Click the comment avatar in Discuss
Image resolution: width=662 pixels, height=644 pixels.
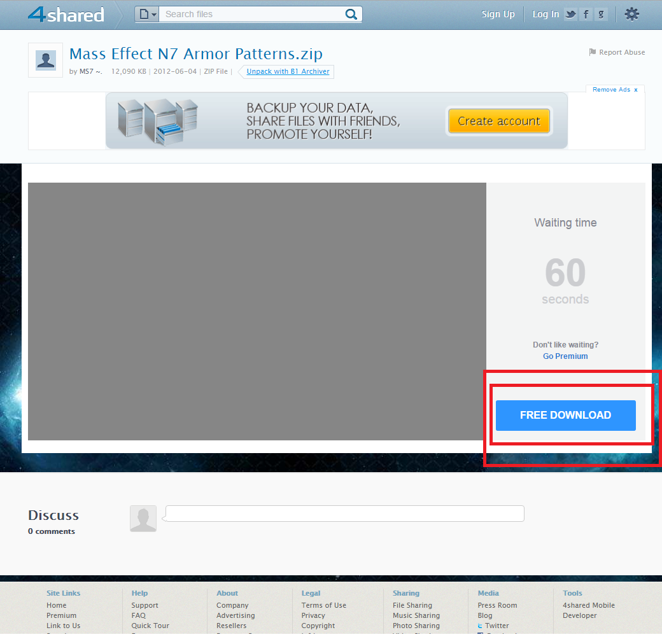pos(143,519)
